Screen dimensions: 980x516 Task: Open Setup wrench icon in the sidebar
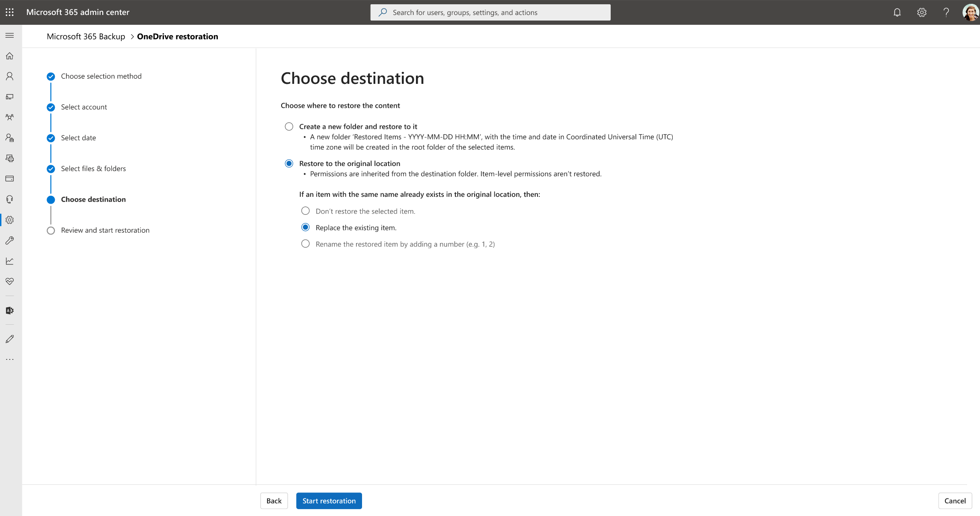click(x=9, y=240)
